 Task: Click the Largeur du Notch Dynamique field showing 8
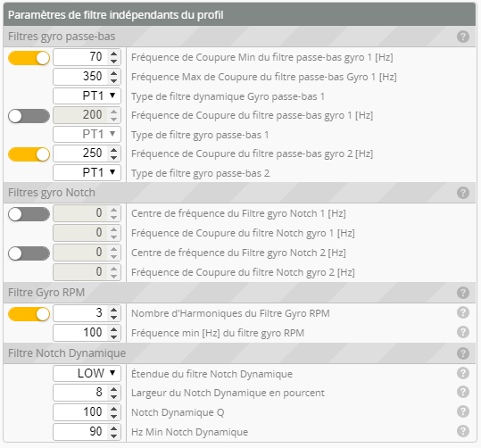87,392
